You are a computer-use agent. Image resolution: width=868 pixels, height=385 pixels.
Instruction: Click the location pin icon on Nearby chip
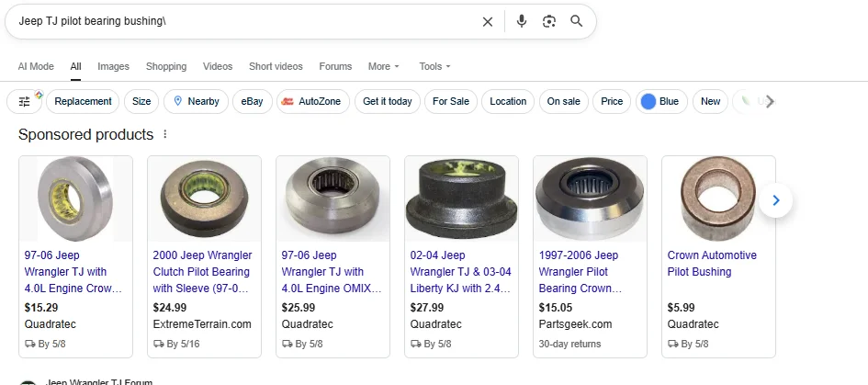177,101
